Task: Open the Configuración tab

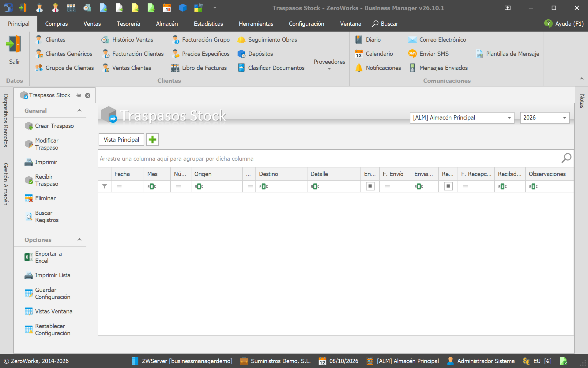Action: coord(307,24)
